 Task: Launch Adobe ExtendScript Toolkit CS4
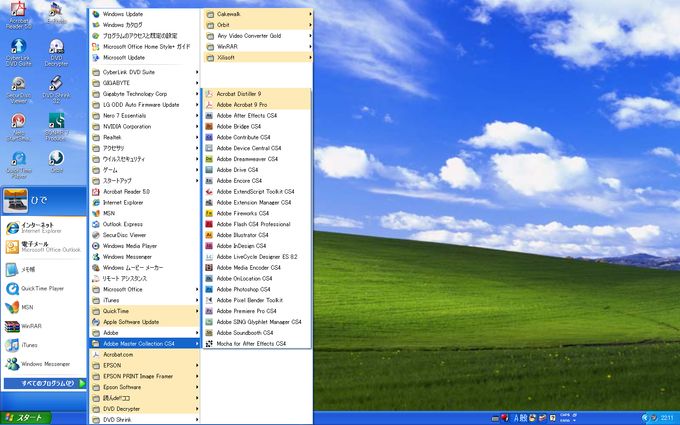pos(257,191)
